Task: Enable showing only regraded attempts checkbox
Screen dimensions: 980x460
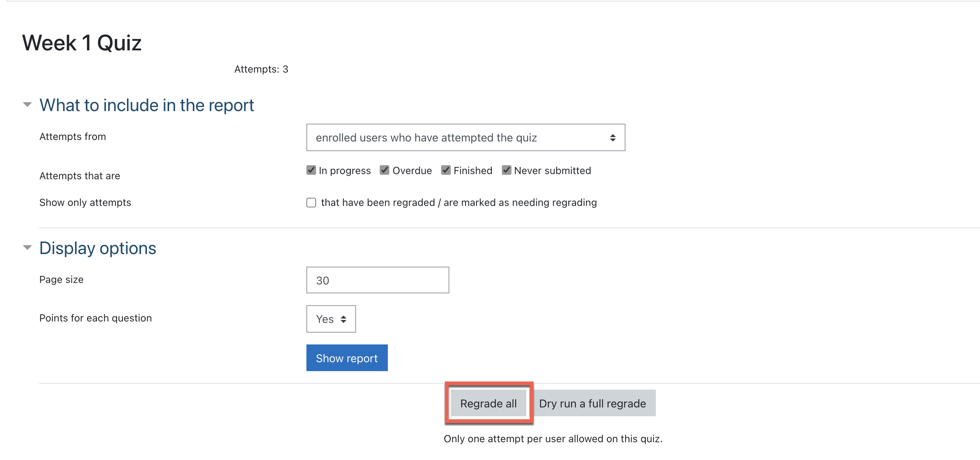Action: click(x=311, y=203)
